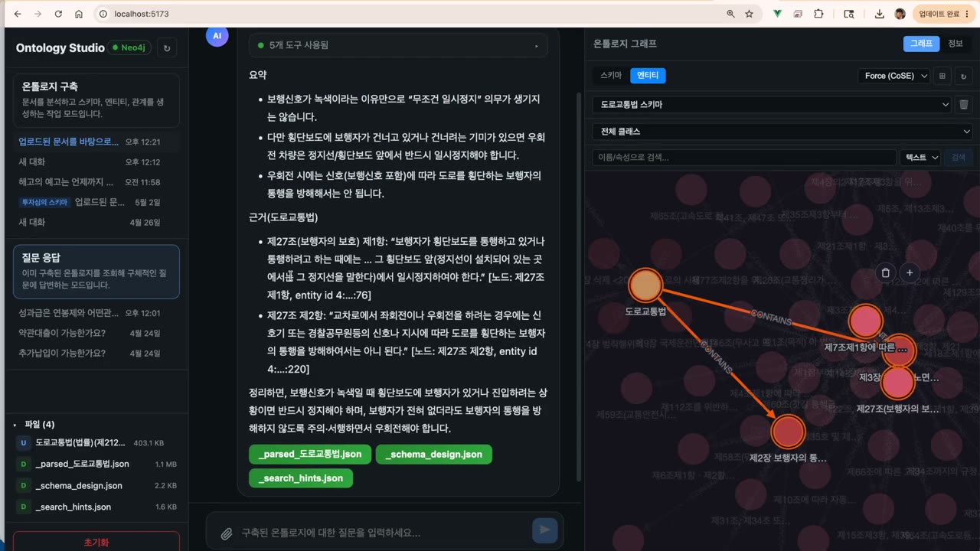
Task: Select _schema_design.json in file list
Action: [96, 486]
